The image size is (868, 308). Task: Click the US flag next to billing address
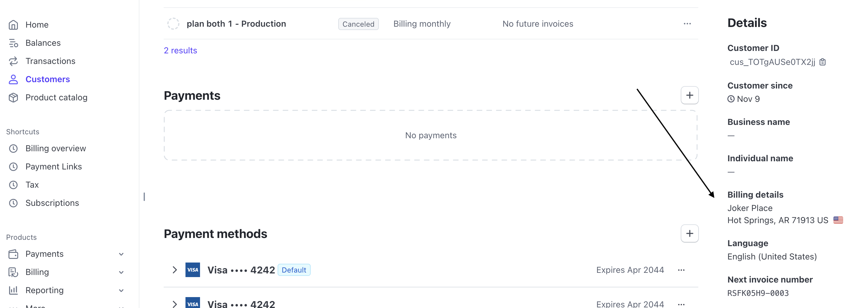(839, 220)
